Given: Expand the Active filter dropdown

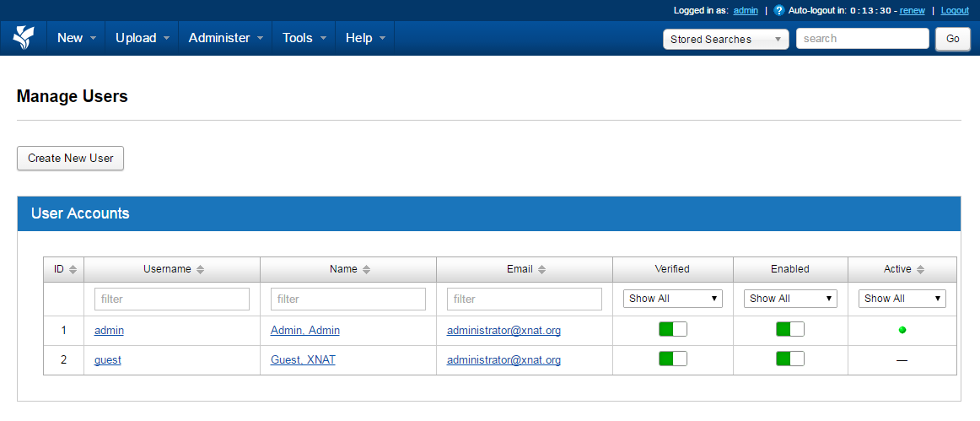Looking at the screenshot, I should (x=902, y=299).
